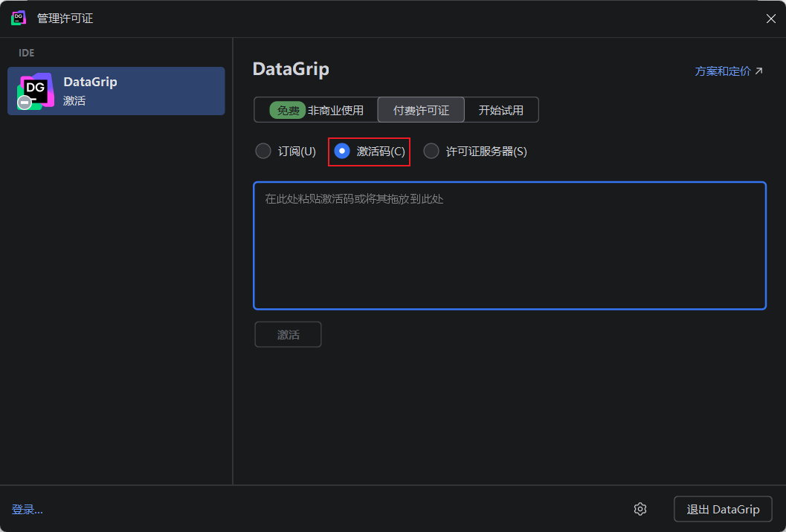Screen dimensions: 786x532
Task: Open the 方案和定价 link
Action: pyautogui.click(x=728, y=71)
